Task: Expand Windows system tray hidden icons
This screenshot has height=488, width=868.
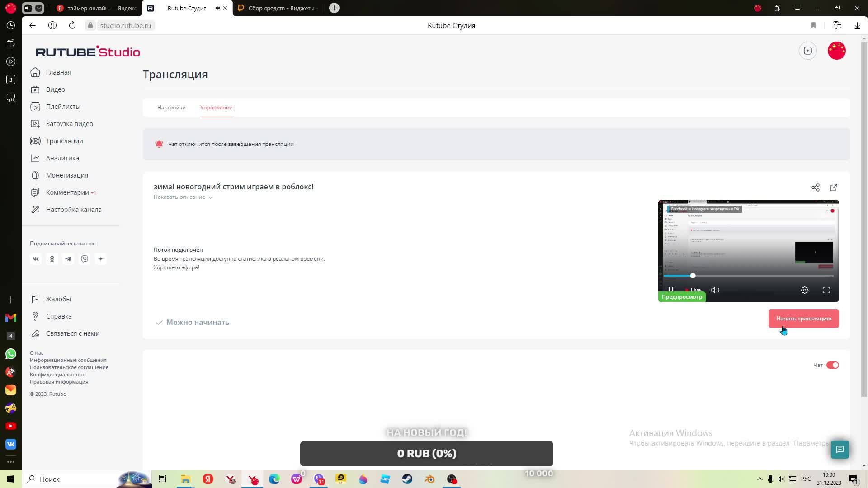Action: [x=759, y=479]
